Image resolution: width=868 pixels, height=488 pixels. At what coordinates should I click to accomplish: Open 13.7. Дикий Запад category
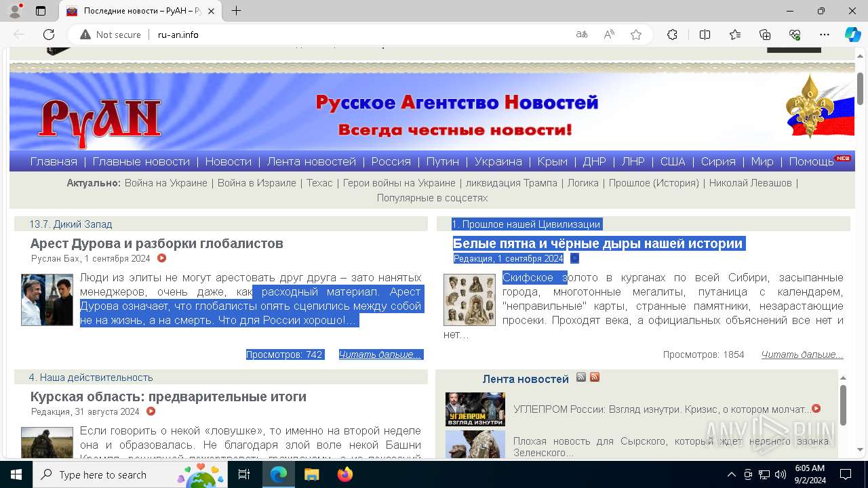[71, 224]
